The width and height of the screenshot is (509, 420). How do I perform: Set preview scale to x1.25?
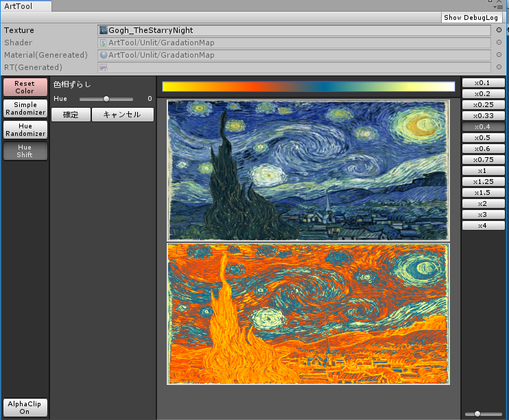click(483, 182)
